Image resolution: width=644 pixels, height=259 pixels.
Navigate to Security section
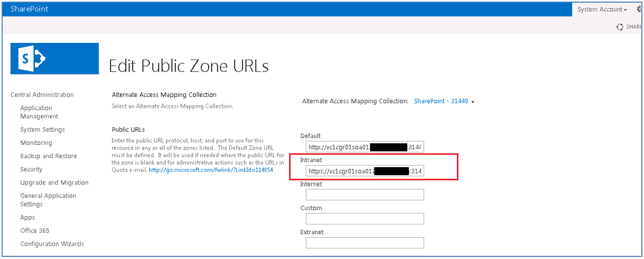[31, 169]
